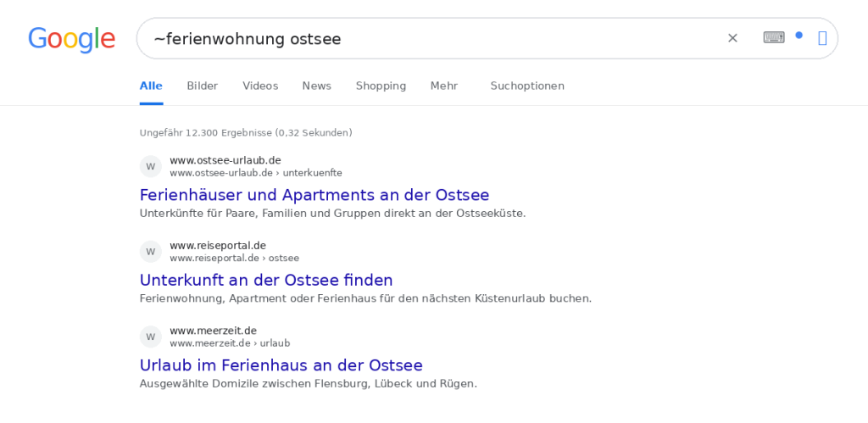This screenshot has height=423, width=868.
Task: Click the snippet starting Ferienwohnung, Apartment oder
Action: click(365, 299)
